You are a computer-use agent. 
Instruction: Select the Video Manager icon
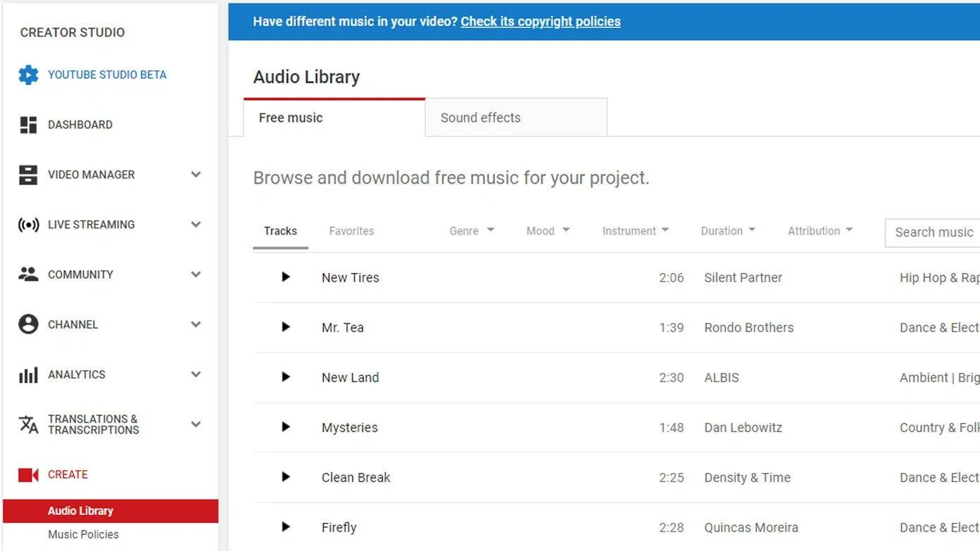(28, 175)
